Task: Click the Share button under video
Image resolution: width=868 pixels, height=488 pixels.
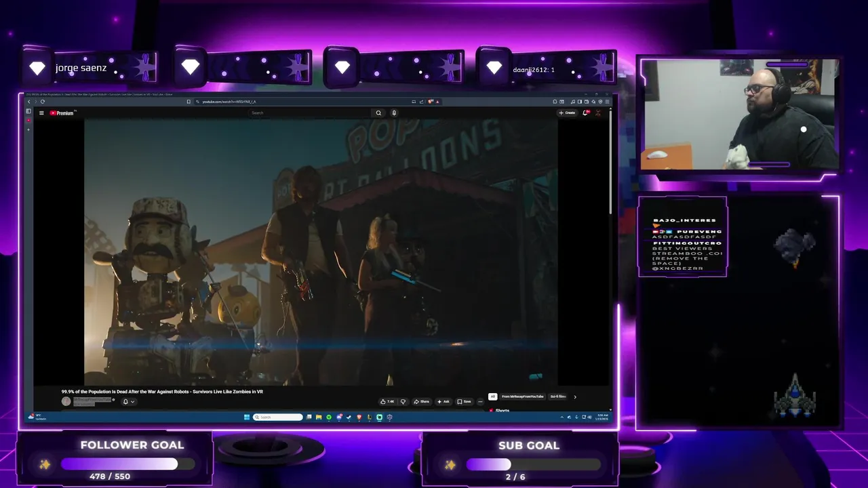Action: [x=422, y=401]
